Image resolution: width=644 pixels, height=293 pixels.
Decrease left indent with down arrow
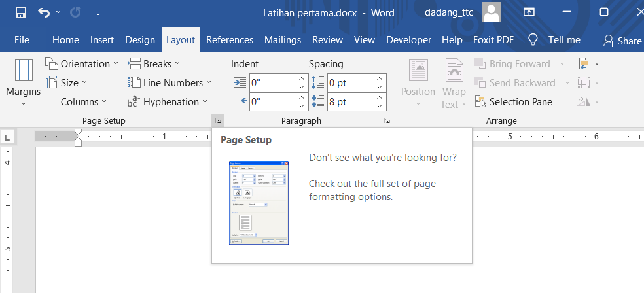click(x=302, y=88)
